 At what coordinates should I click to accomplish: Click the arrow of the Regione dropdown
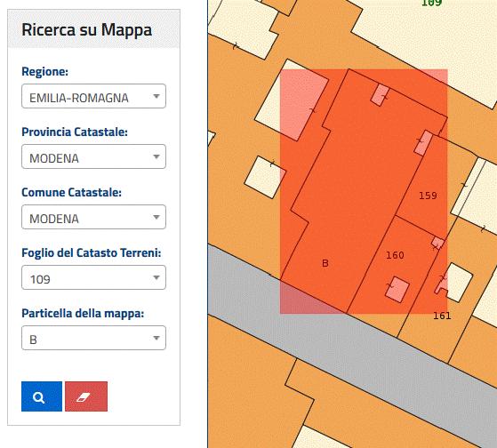(x=156, y=96)
